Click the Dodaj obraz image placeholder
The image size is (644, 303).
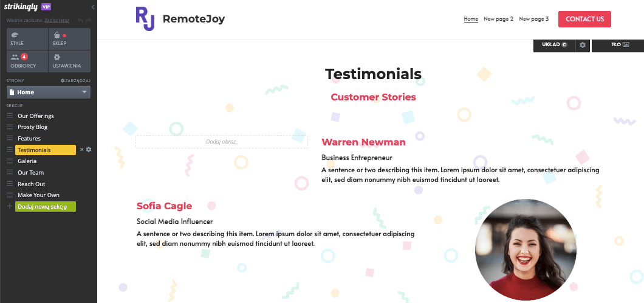point(222,141)
